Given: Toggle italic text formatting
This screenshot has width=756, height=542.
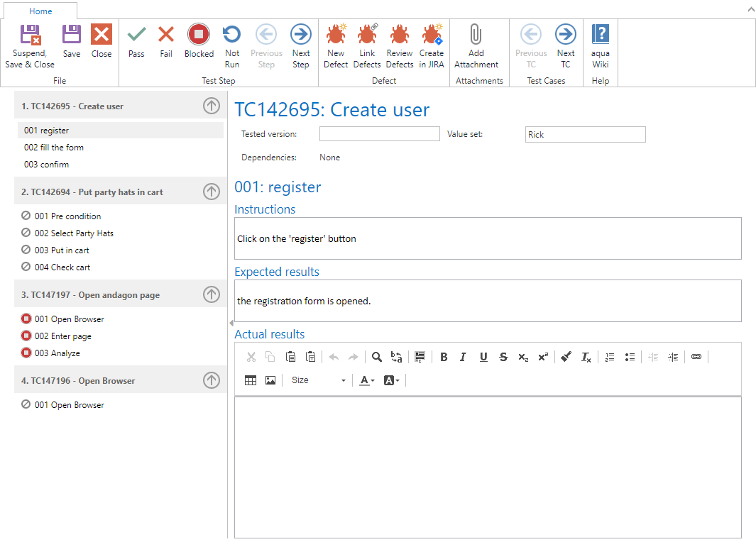Looking at the screenshot, I should [463, 358].
